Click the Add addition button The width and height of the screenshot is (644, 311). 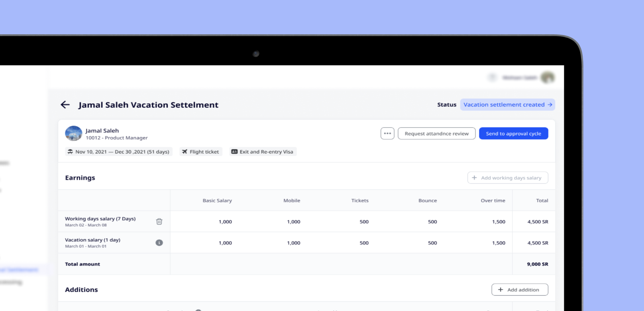[519, 290]
